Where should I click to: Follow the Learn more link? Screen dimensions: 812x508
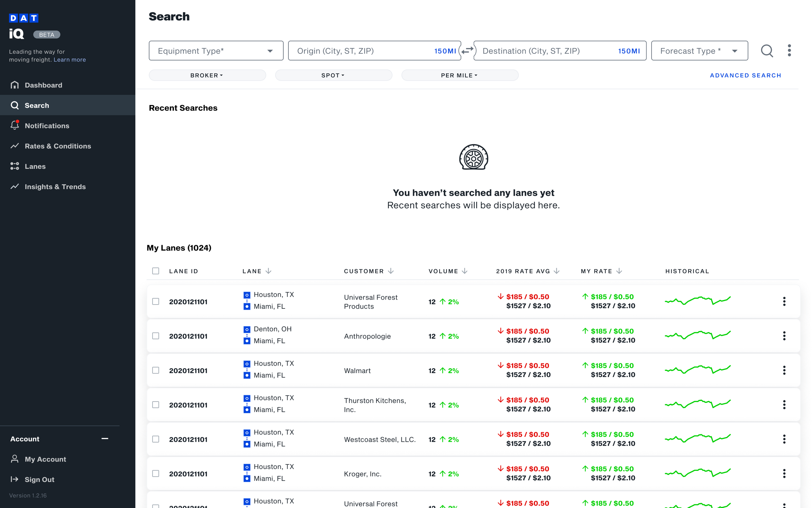tap(70, 60)
